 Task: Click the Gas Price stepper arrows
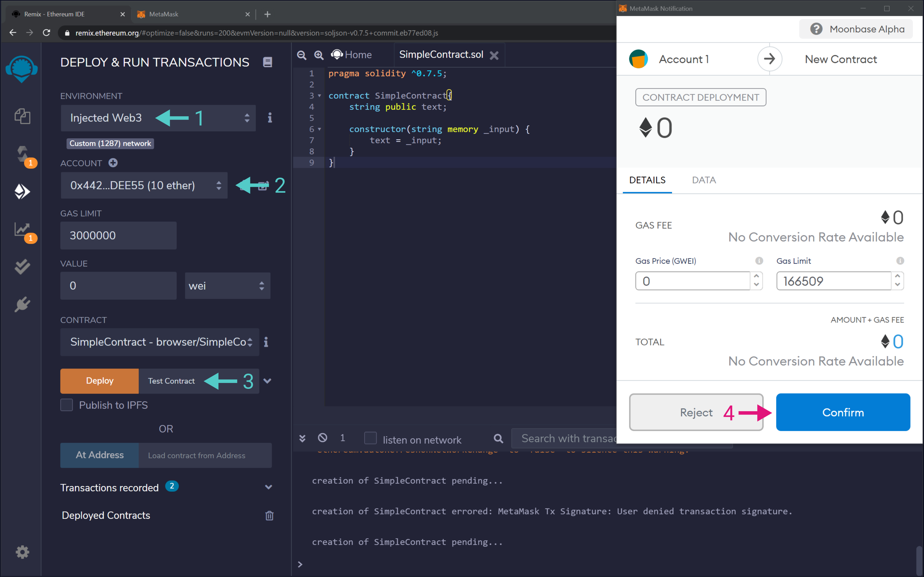[x=756, y=280]
